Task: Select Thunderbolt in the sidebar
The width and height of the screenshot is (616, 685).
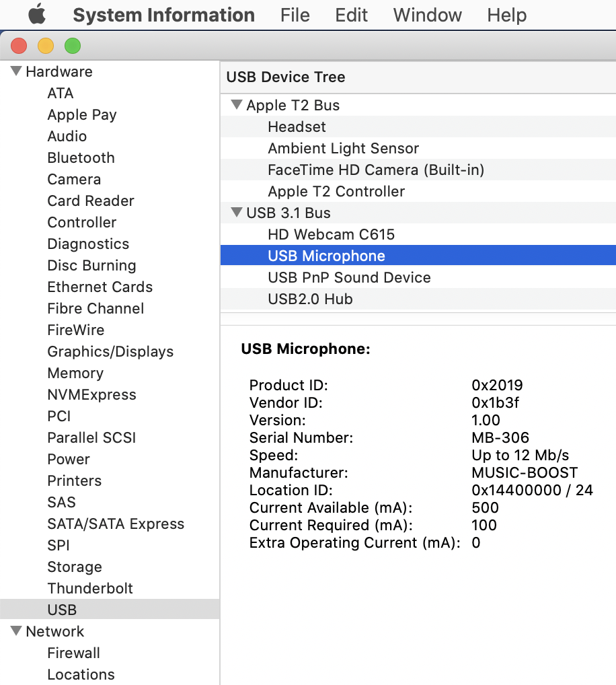Action: click(x=90, y=588)
